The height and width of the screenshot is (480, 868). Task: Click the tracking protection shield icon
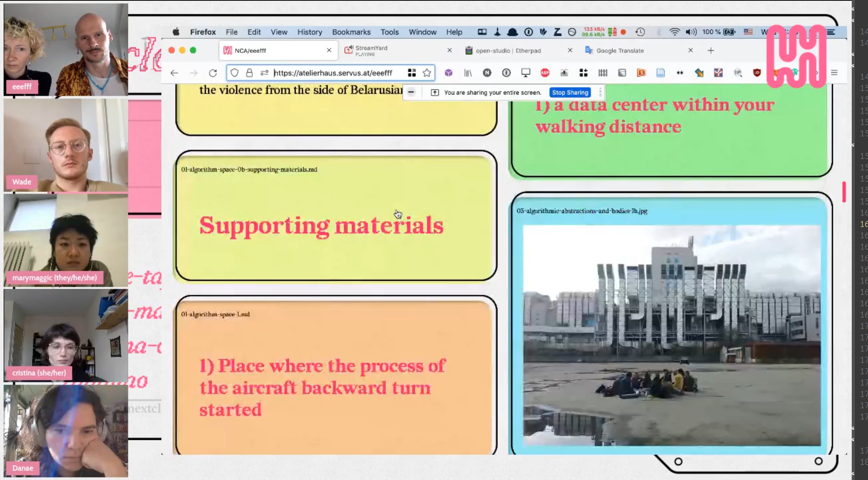pyautogui.click(x=235, y=73)
